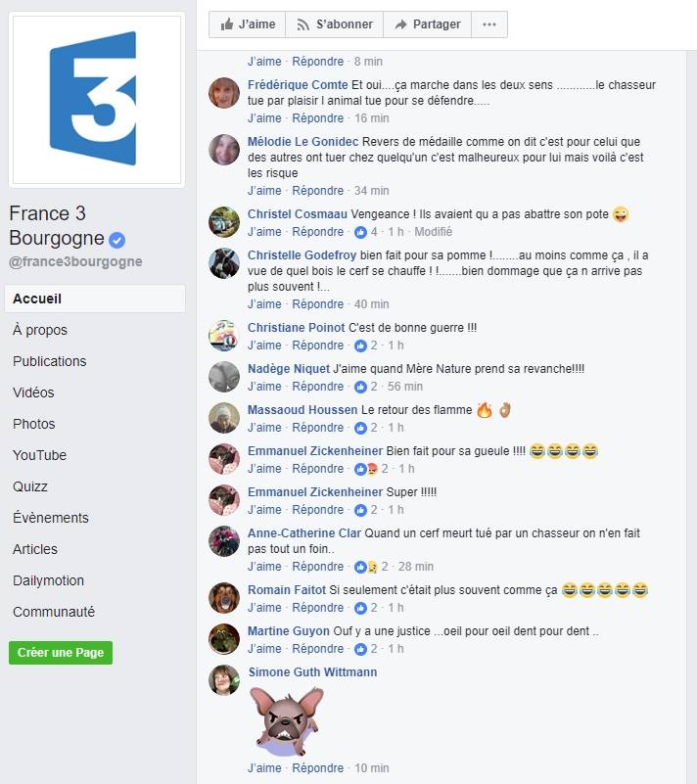
Task: Like Martine Guyon's comment
Action: tap(264, 649)
